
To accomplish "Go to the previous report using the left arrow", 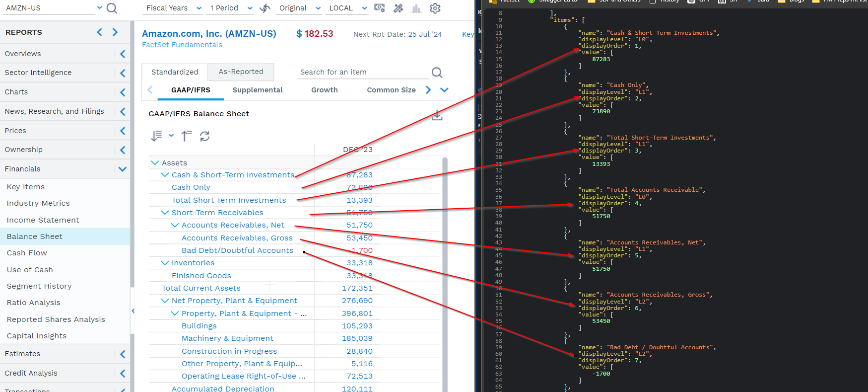I will click(x=100, y=32).
